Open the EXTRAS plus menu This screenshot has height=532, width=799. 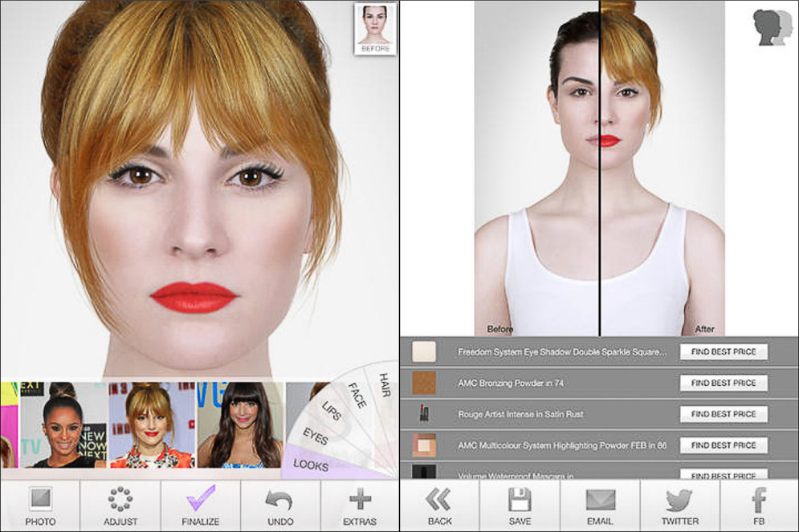pos(360,506)
